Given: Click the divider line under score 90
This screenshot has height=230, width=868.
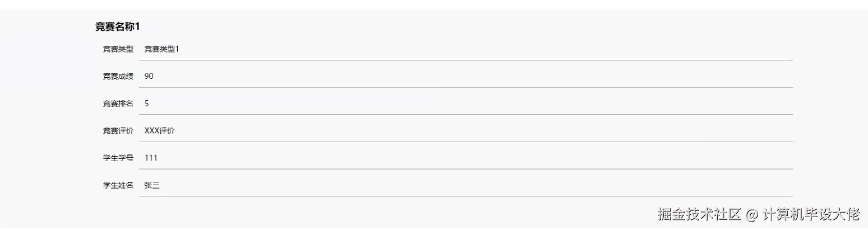Looking at the screenshot, I should click(465, 87).
